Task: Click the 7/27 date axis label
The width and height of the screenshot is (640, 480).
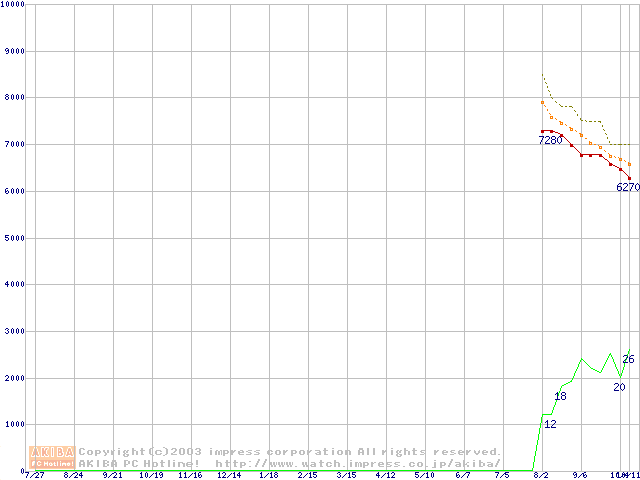Action: pos(34,475)
